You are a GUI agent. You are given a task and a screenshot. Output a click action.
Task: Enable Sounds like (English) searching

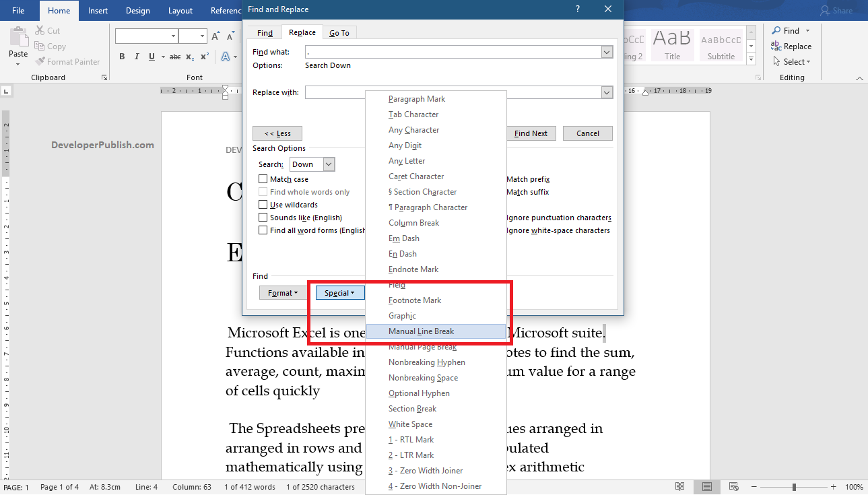click(263, 217)
